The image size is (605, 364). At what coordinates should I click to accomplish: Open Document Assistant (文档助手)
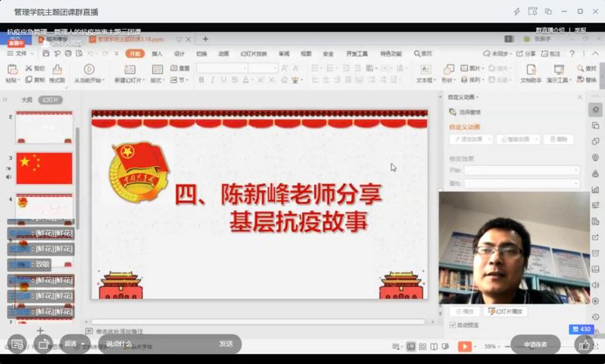(531, 73)
